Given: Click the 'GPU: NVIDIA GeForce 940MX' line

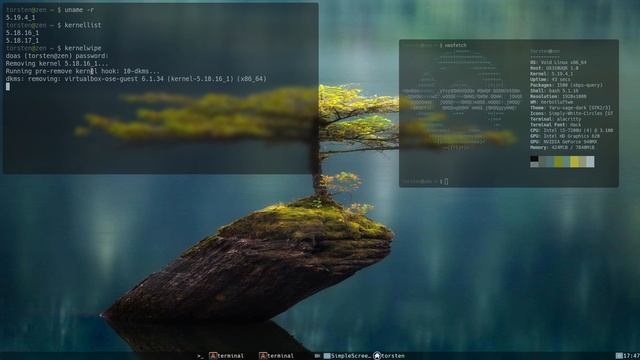Looking at the screenshot, I should coord(564,142).
